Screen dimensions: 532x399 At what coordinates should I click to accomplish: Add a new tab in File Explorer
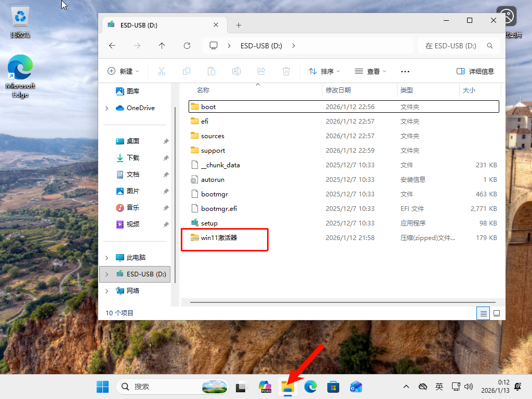(x=238, y=25)
